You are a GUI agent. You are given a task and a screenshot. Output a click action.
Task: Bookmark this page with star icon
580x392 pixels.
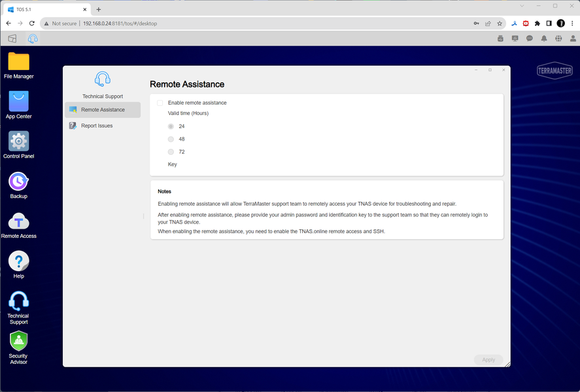(500, 24)
